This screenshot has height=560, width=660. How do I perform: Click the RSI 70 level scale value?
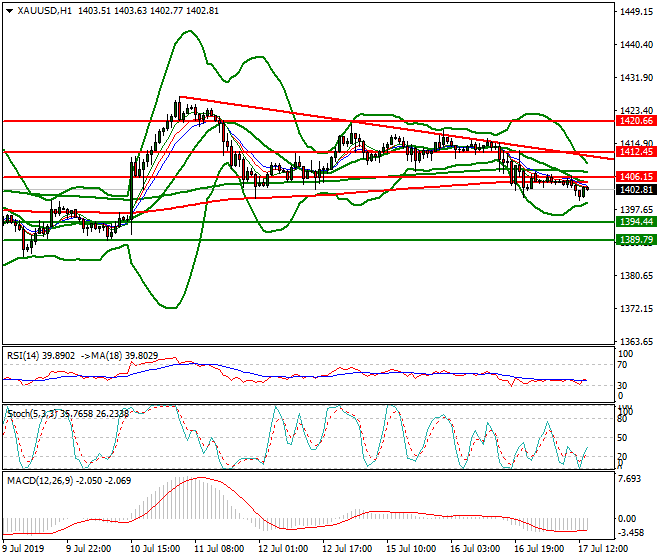tap(622, 365)
